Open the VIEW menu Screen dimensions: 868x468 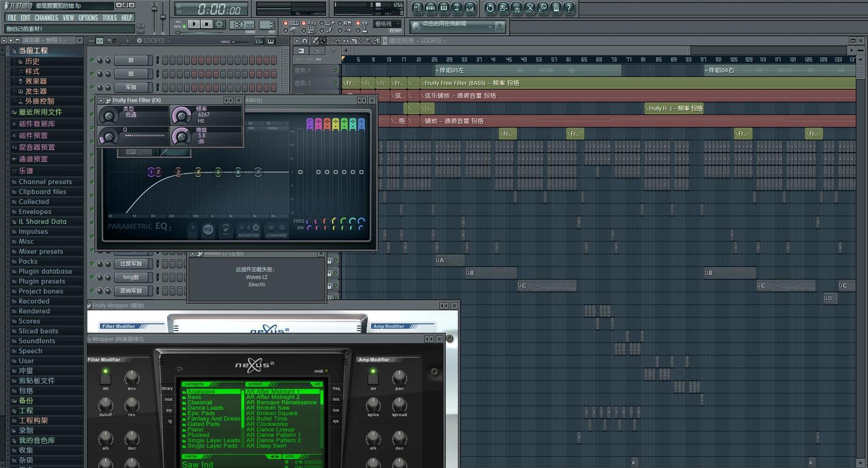tap(68, 18)
